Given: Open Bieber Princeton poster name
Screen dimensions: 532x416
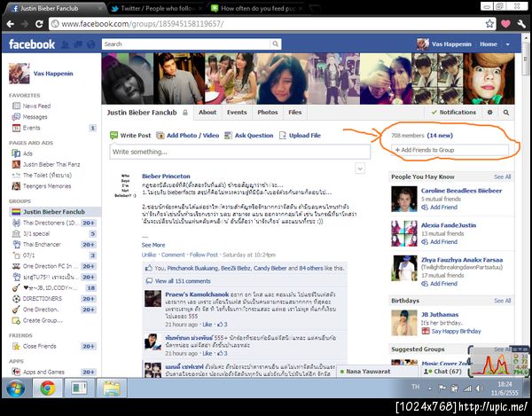Looking at the screenshot, I should pyautogui.click(x=166, y=177).
